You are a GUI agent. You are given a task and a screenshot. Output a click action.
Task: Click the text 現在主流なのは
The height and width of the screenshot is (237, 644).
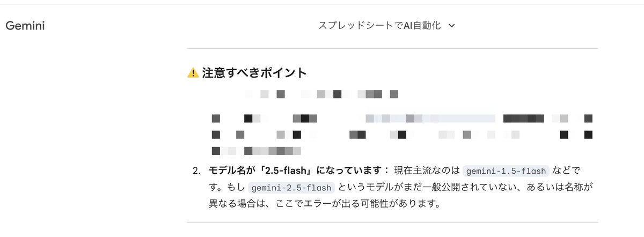pyautogui.click(x=427, y=171)
